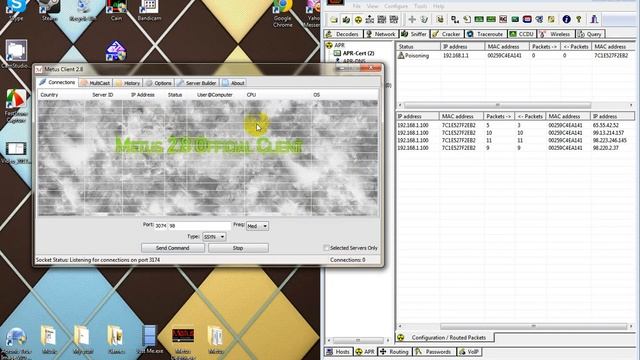Click the Server ID column header in Metus

coord(102,95)
